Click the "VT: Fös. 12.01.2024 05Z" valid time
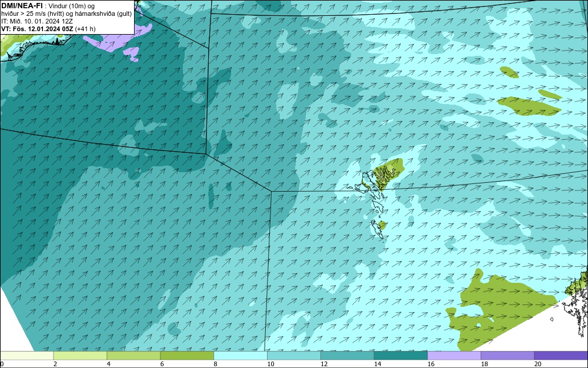The width and height of the screenshot is (588, 368). tap(37, 29)
